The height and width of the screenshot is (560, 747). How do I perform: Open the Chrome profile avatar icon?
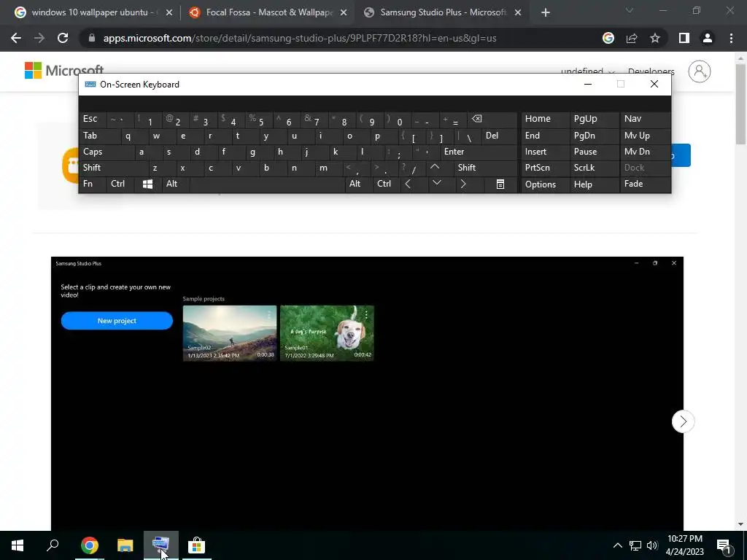708,38
